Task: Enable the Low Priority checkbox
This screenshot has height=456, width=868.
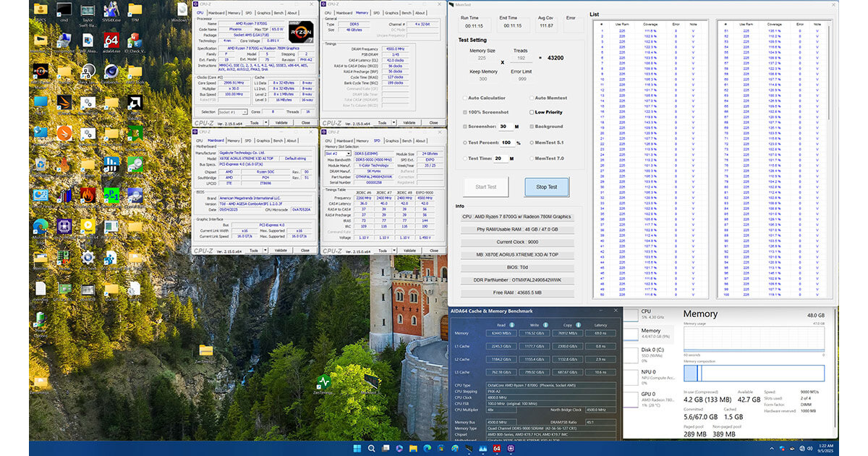Action: point(531,112)
